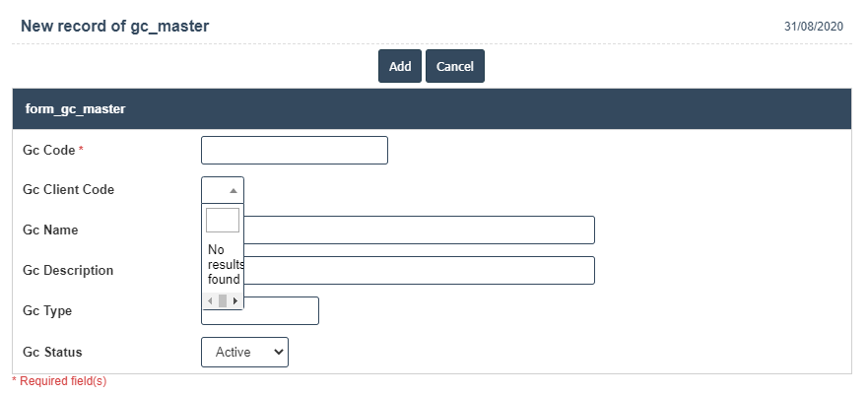Click the search box inside client code dropdown
868x395 pixels.
click(x=223, y=220)
